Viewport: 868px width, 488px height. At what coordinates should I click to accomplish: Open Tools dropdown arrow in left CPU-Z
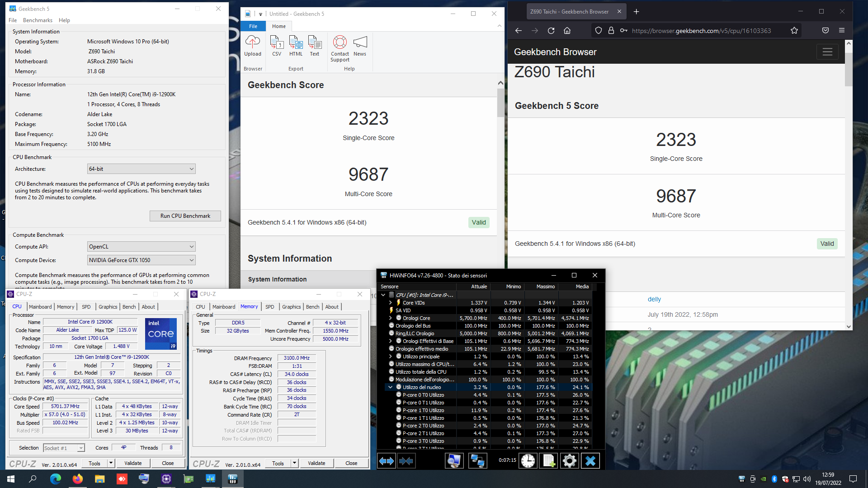[x=111, y=463]
